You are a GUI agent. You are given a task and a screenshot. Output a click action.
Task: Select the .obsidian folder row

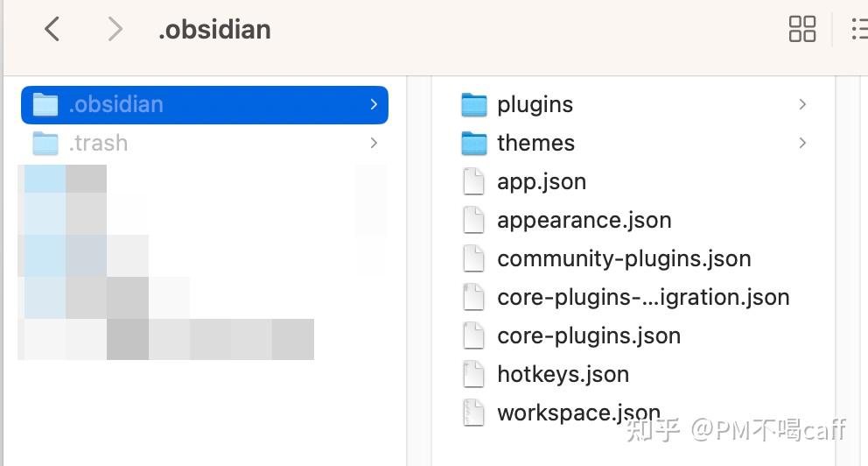[x=203, y=104]
